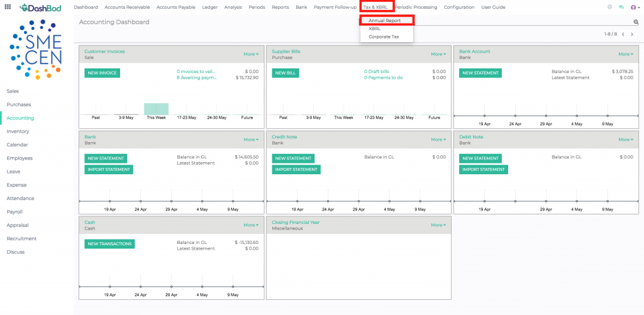Viewport: 644px width, 315px height.
Task: Expand More on Customer Invoices card
Action: pos(251,54)
